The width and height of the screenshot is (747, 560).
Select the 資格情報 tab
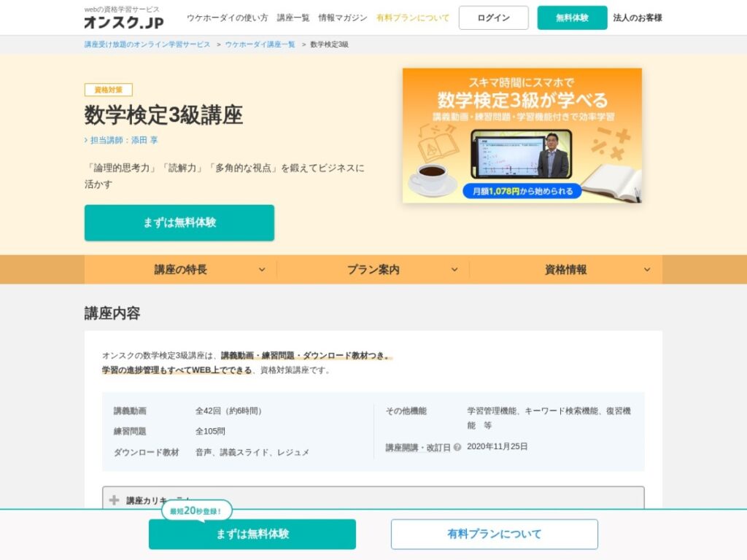[565, 270]
